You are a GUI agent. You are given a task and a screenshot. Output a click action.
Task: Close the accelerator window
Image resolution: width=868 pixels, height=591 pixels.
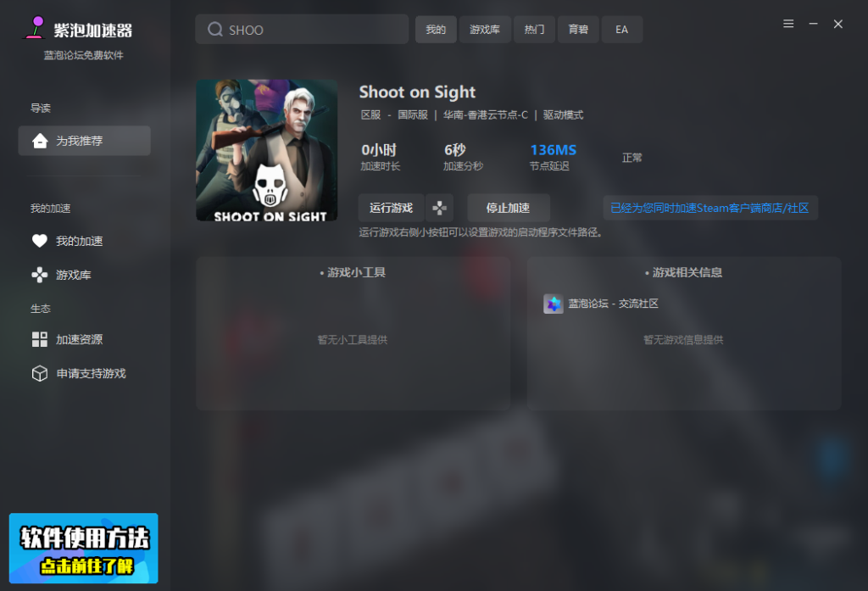click(x=838, y=24)
